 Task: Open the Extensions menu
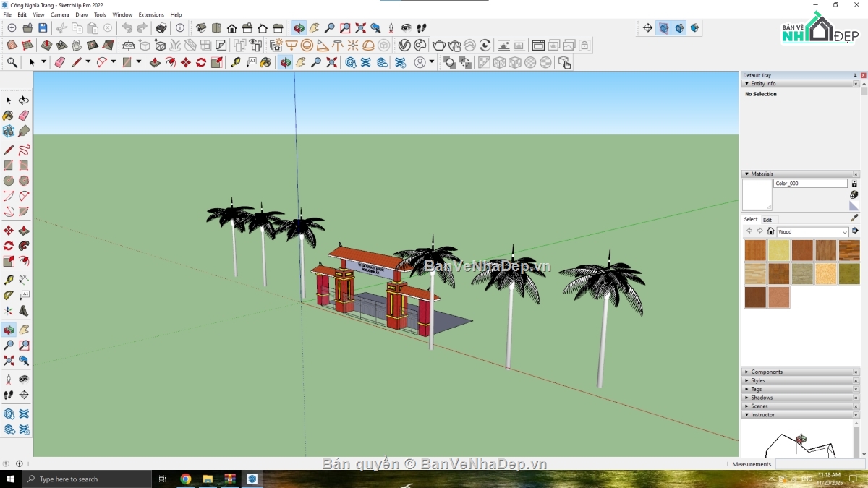click(x=151, y=14)
